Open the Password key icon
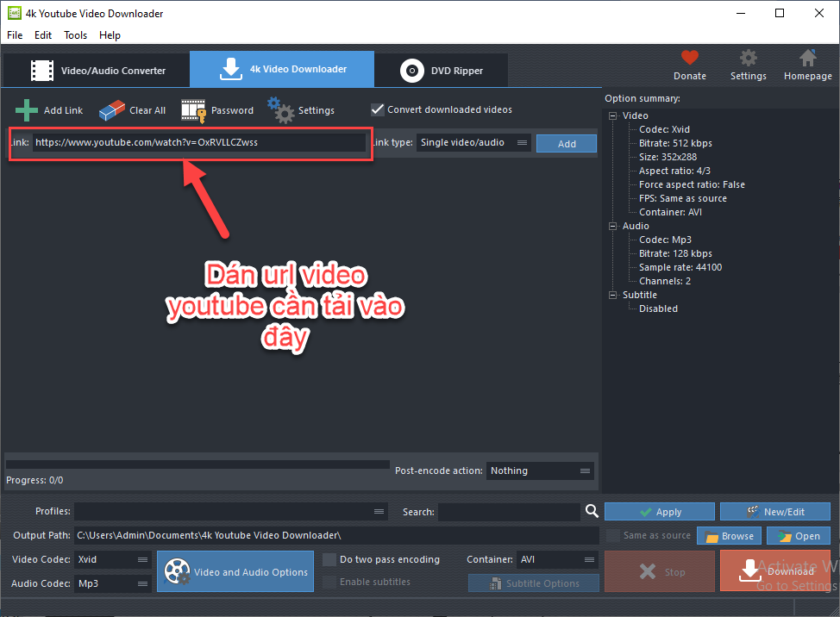 click(194, 110)
